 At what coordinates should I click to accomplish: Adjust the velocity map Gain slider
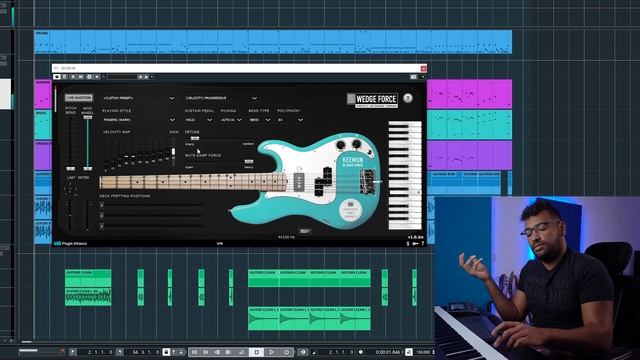tap(173, 152)
